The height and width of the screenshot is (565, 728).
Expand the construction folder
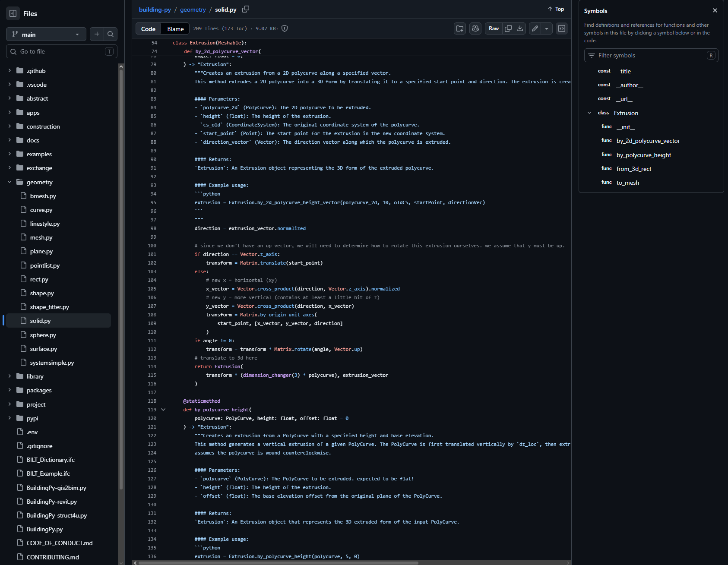9,126
